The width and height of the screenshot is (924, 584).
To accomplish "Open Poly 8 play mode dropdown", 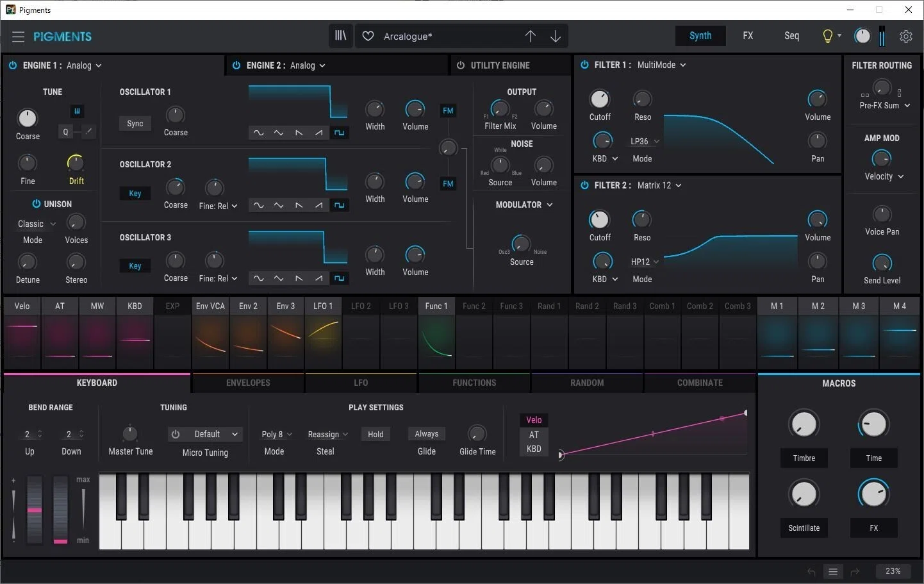I will [x=277, y=434].
